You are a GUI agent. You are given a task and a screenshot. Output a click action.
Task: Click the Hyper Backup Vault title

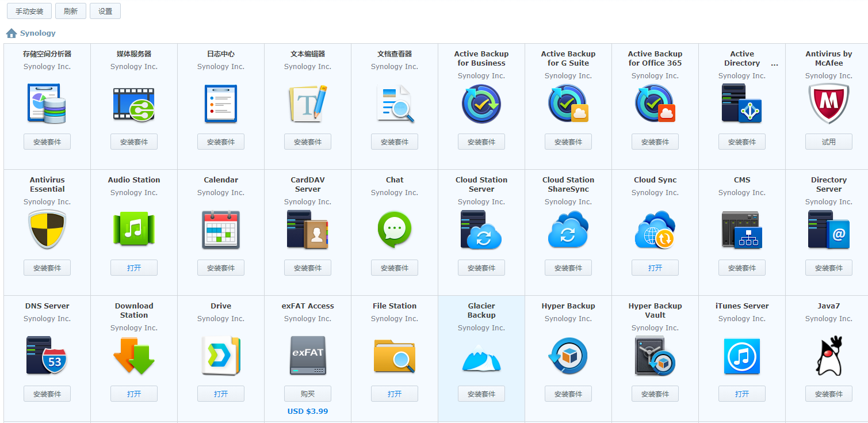(655, 311)
